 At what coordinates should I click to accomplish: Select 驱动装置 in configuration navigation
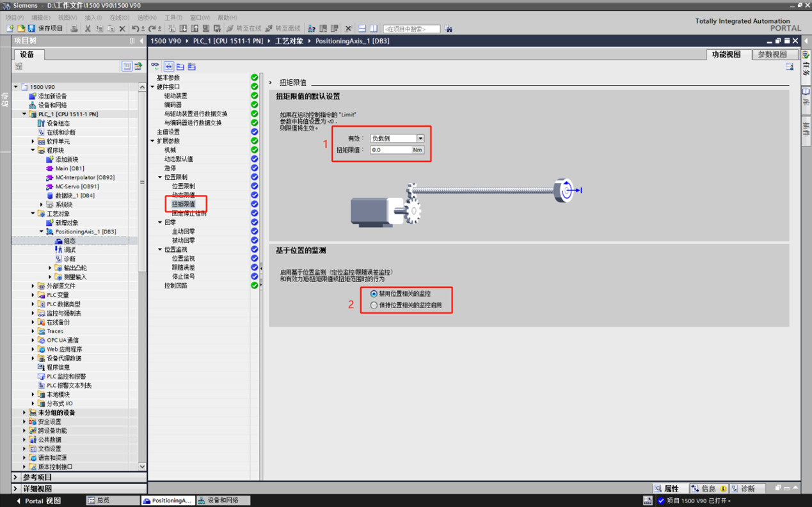(x=176, y=96)
